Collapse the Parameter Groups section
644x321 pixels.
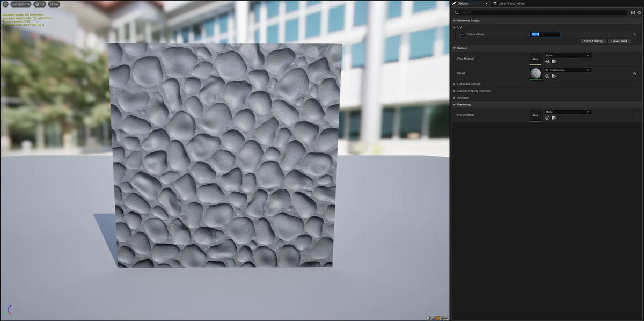coord(454,20)
